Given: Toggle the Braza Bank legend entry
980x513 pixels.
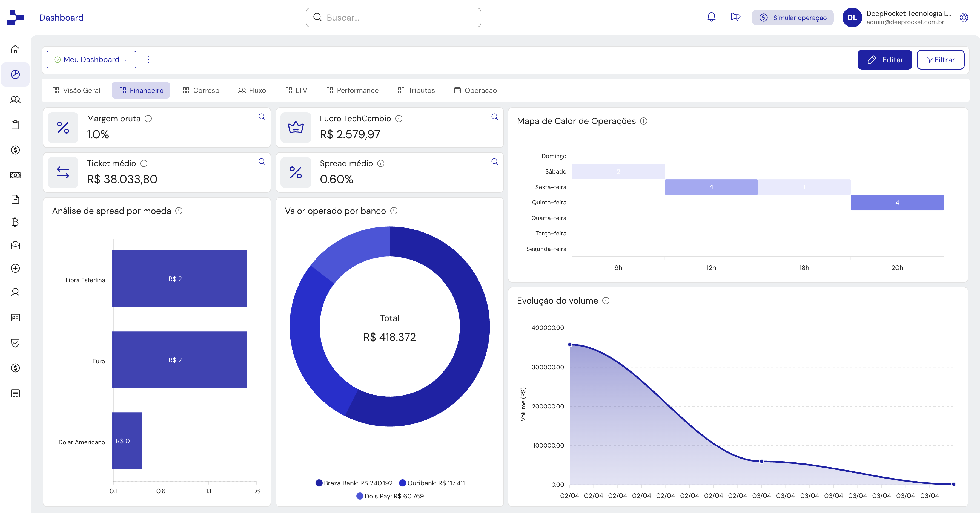Looking at the screenshot, I should [x=354, y=483].
